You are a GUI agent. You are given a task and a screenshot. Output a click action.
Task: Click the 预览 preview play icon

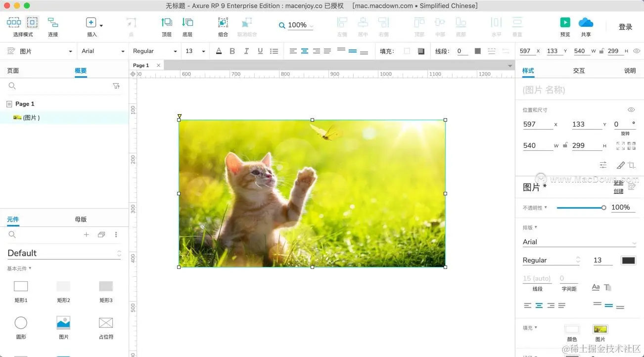pyautogui.click(x=565, y=22)
